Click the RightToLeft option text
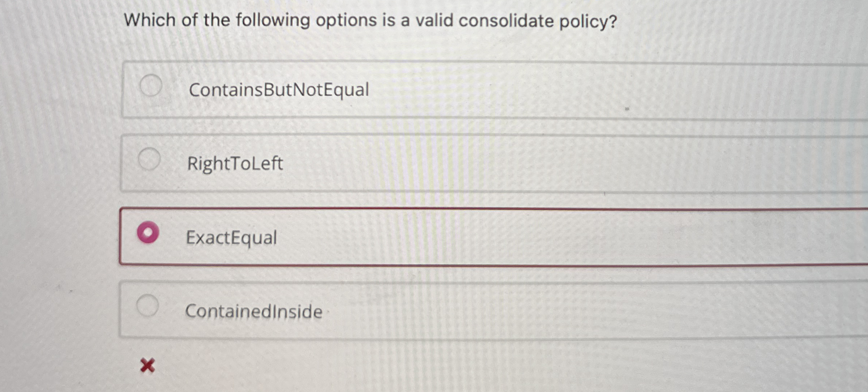The height and width of the screenshot is (392, 868). pos(235,163)
